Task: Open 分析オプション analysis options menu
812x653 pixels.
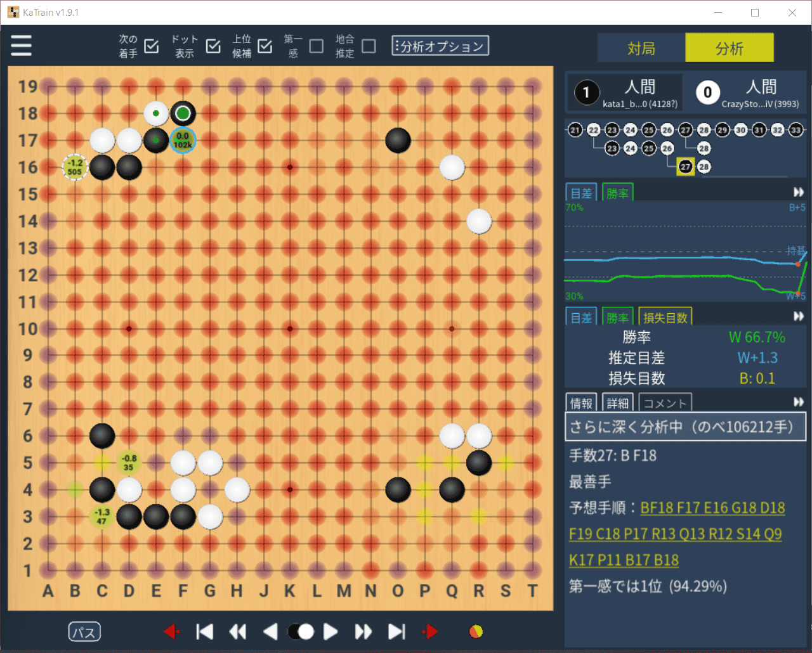Action: [x=440, y=46]
